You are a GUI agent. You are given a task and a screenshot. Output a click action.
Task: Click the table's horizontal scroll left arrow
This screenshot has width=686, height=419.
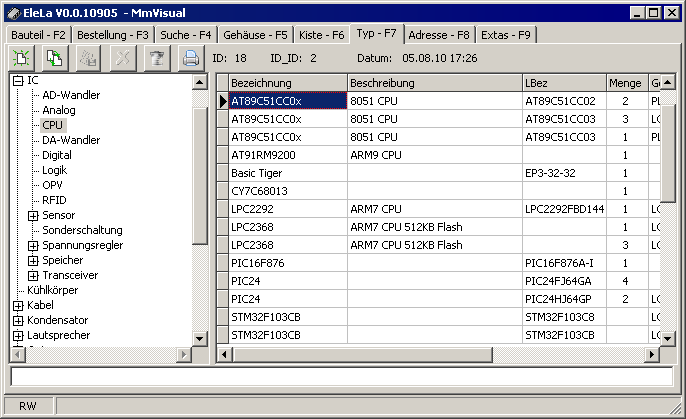click(224, 354)
